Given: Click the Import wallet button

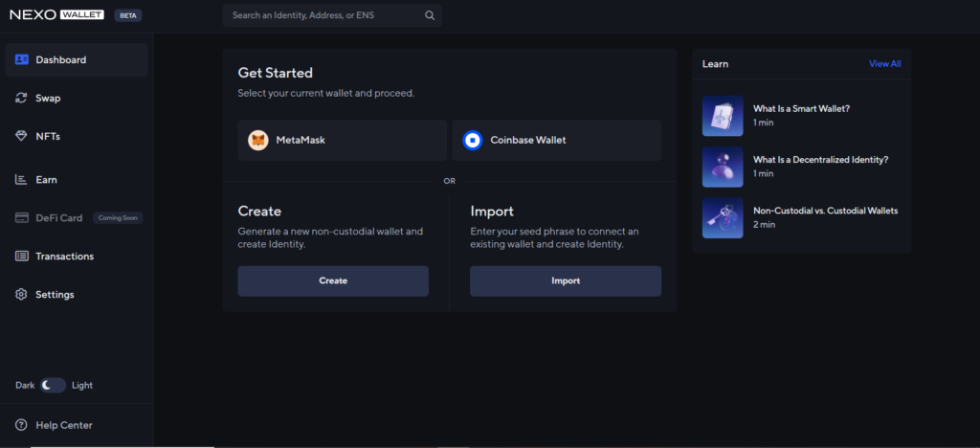Looking at the screenshot, I should pyautogui.click(x=566, y=281).
